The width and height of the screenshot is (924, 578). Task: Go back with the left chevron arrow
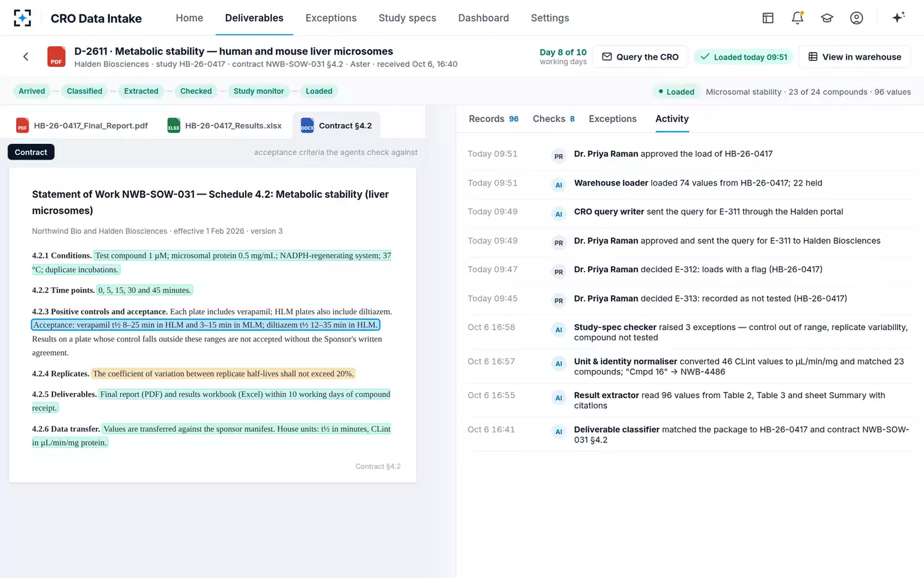(x=26, y=57)
